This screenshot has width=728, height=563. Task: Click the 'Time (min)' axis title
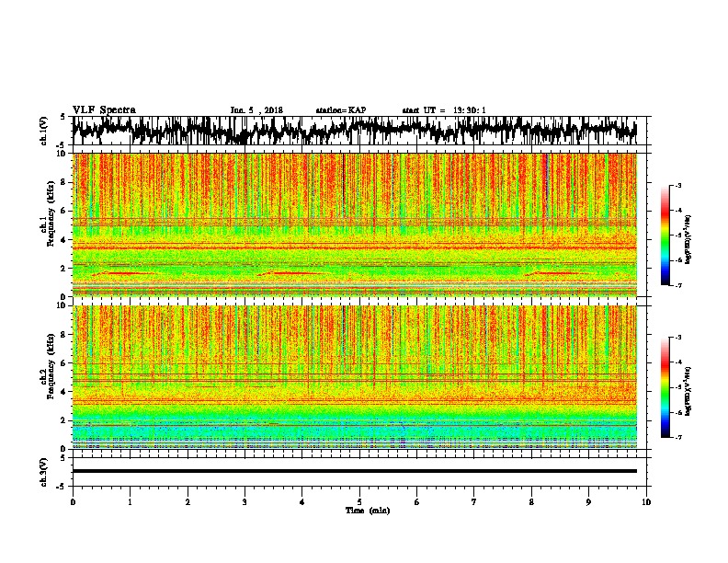coord(368,511)
